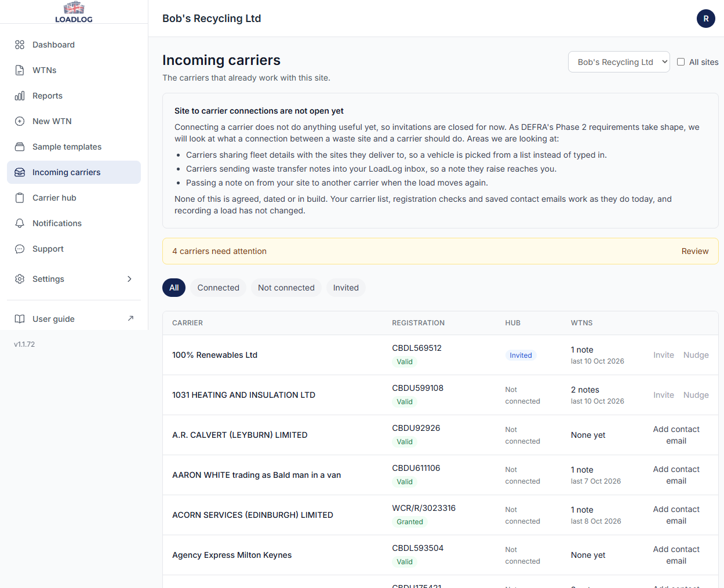
Task: Click the Agency Express Milton Keynes carrier name
Action: pos(232,555)
